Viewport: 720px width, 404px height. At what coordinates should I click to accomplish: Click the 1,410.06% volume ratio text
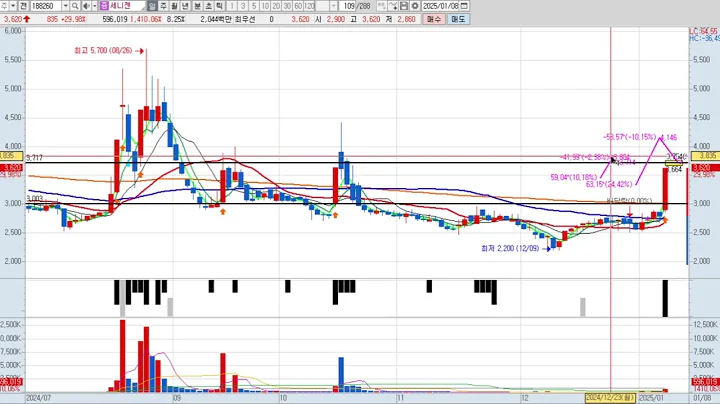(146, 19)
